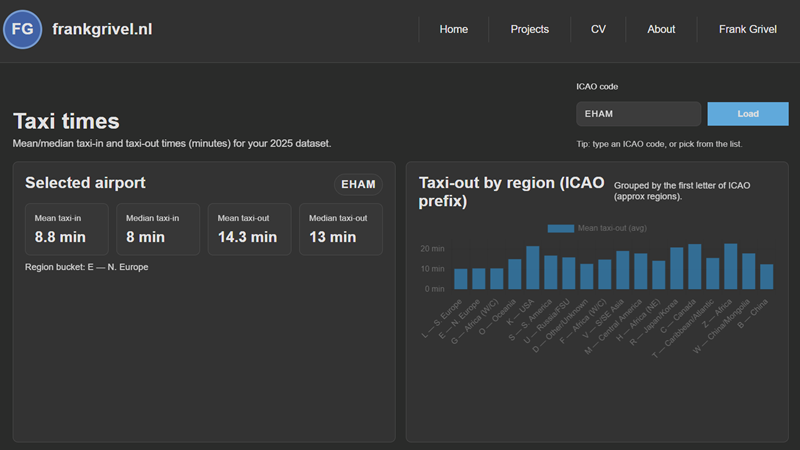
Task: Click the frankgrivel.nl site title
Action: [102, 29]
